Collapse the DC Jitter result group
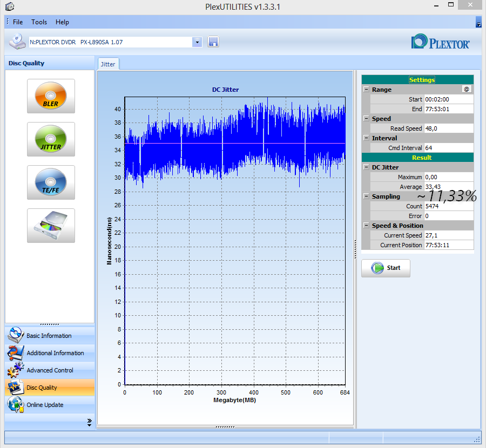486x448 pixels. (x=366, y=167)
